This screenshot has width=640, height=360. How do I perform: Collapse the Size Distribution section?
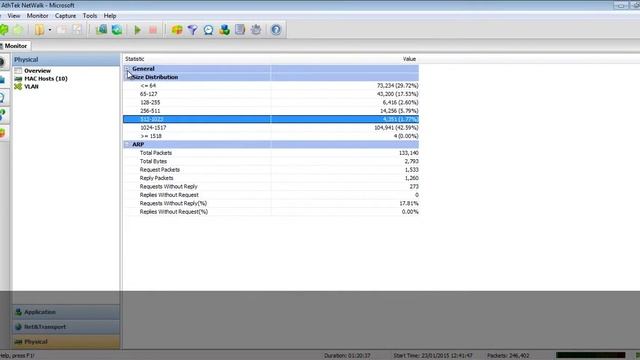127,77
